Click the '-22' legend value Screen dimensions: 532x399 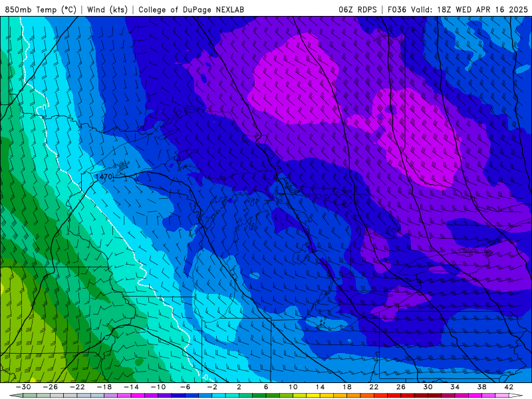(x=77, y=387)
